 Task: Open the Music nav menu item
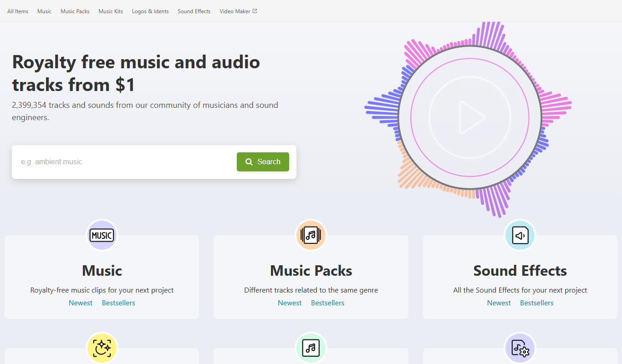(x=45, y=11)
